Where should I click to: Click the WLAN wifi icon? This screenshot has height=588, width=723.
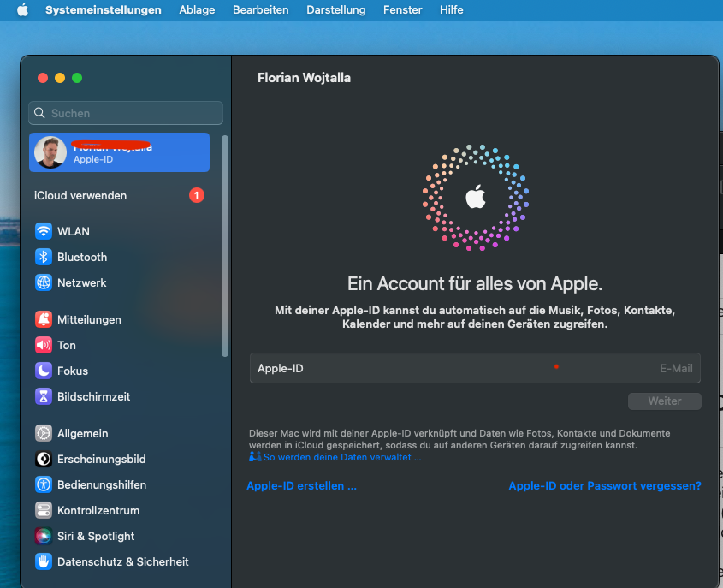click(44, 231)
